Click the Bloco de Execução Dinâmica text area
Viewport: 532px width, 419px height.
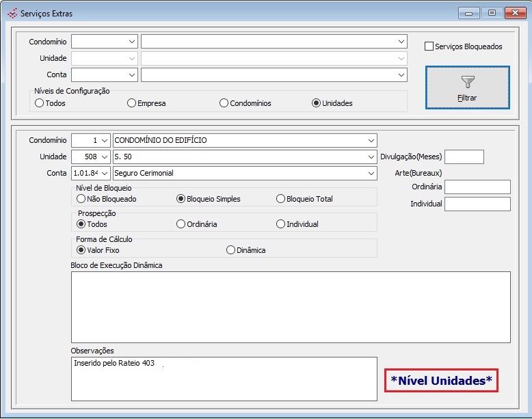pyautogui.click(x=291, y=307)
